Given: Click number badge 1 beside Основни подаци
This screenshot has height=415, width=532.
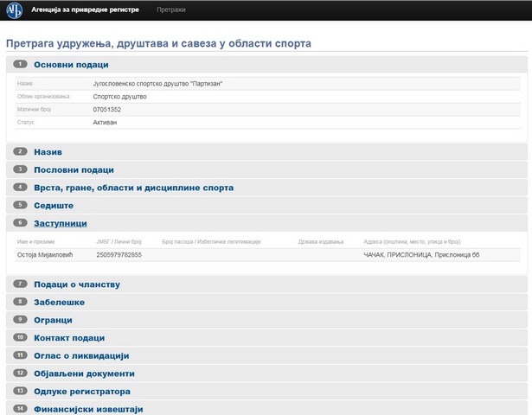Looking at the screenshot, I should coord(21,64).
